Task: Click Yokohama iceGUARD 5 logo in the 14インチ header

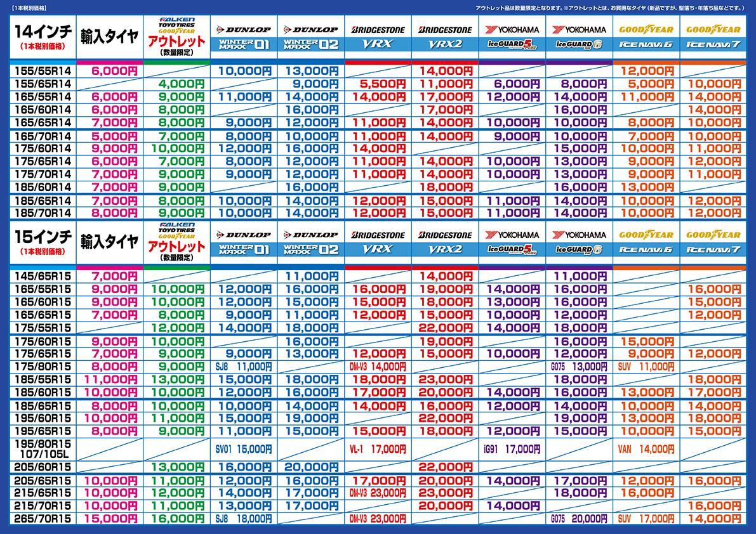Action: 512,37
